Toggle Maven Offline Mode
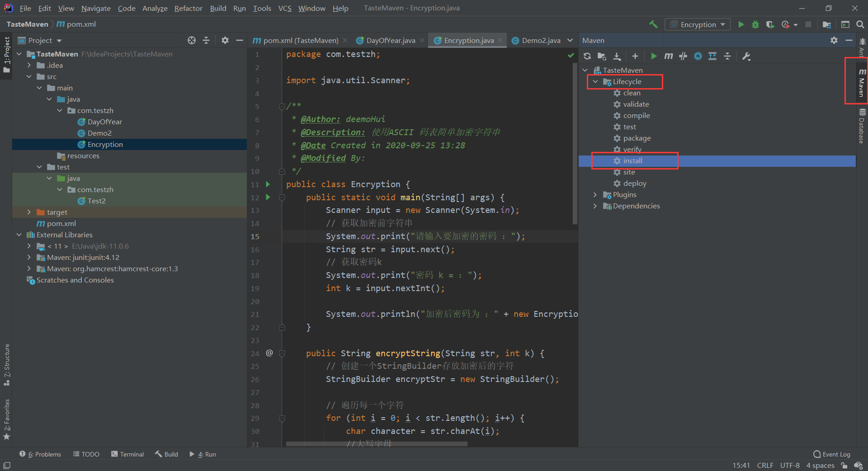868x471 pixels. coord(683,56)
